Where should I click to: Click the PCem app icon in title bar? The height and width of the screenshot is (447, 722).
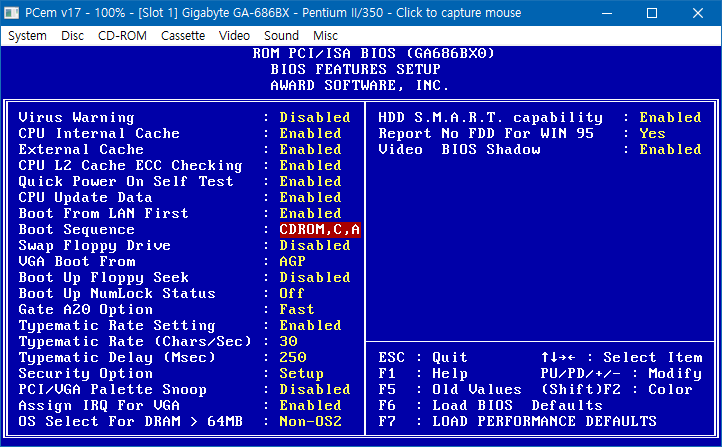pos(11,12)
